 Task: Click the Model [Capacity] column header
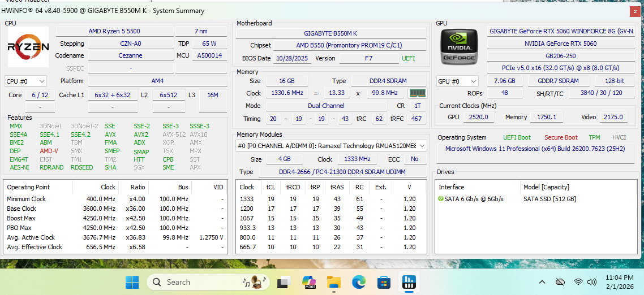coord(546,187)
